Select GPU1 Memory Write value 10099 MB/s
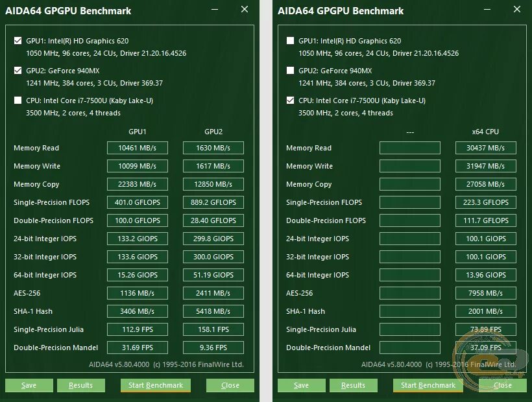 pyautogui.click(x=138, y=166)
